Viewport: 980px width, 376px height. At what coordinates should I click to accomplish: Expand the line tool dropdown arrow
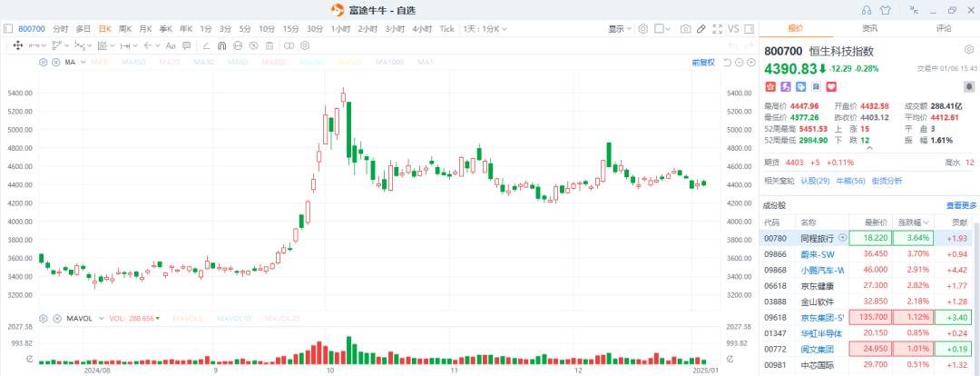44,45
